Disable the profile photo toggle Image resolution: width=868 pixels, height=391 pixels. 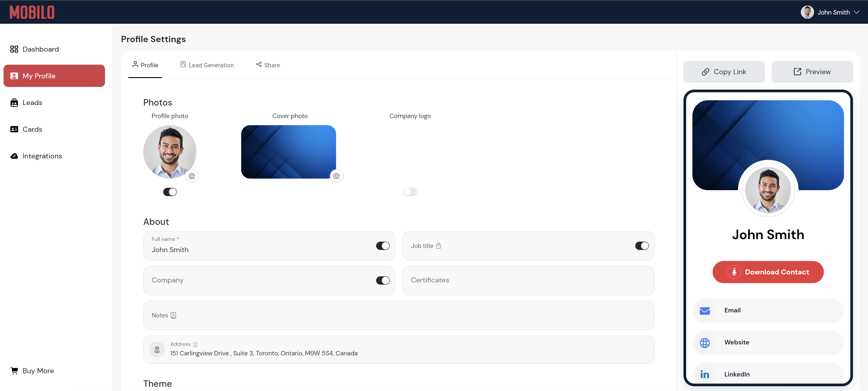pyautogui.click(x=170, y=192)
